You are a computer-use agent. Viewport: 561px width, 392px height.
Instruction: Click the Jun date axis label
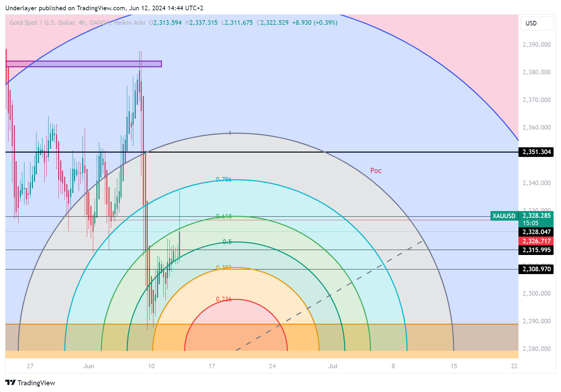click(x=89, y=366)
